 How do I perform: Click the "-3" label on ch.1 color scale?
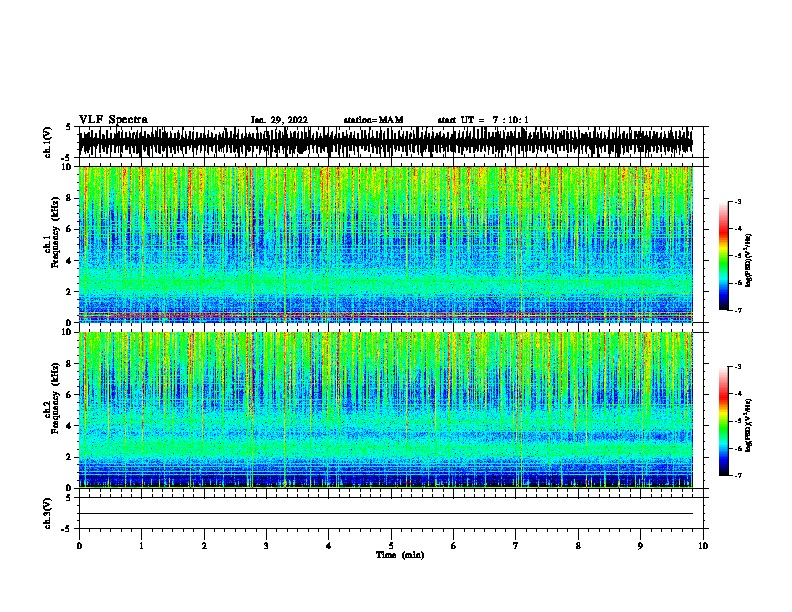pos(738,201)
